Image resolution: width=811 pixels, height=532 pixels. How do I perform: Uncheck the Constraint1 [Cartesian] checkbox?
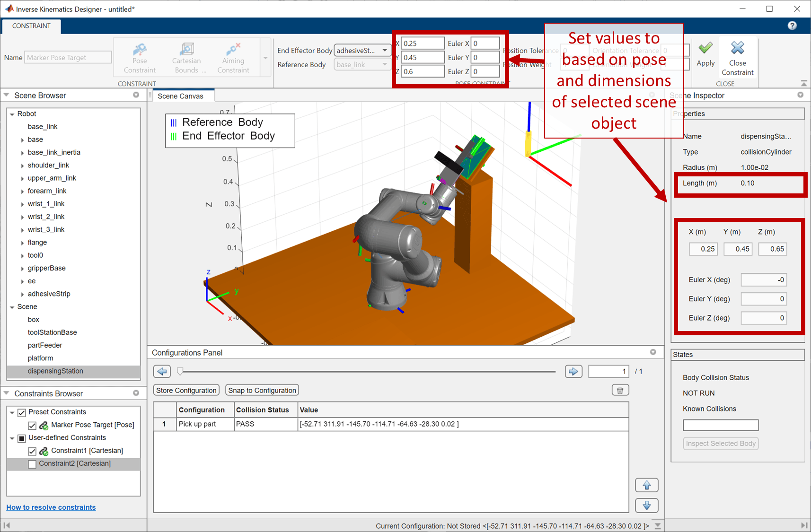click(x=32, y=451)
